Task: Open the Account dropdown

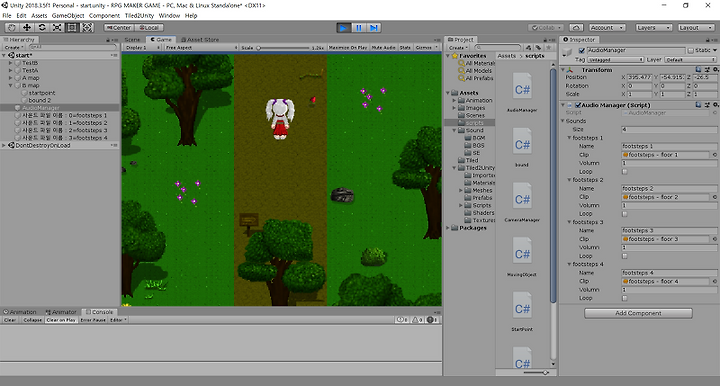Action: [607, 28]
